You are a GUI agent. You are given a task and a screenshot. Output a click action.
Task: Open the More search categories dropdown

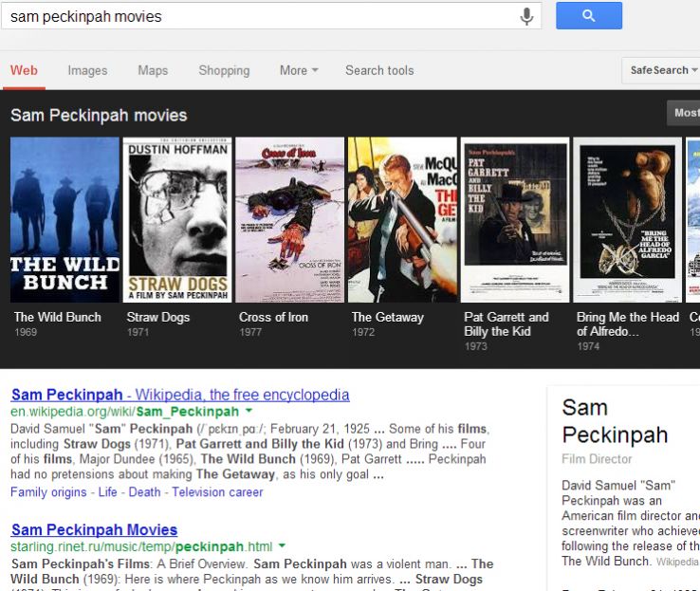point(299,70)
